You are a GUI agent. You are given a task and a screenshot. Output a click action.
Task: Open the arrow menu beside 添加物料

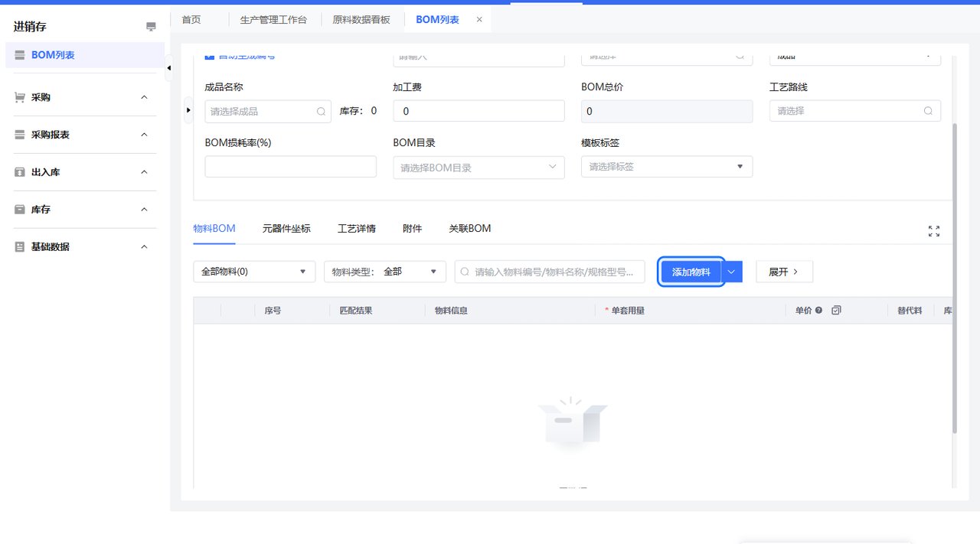[732, 272]
